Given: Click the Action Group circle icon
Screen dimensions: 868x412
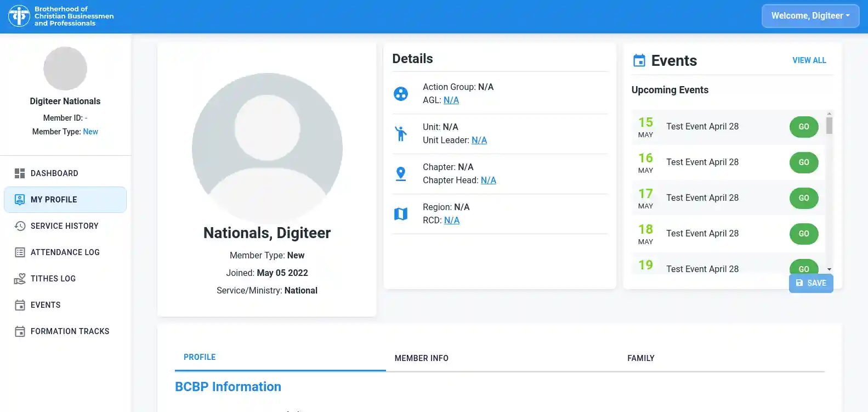Looking at the screenshot, I should pos(401,94).
